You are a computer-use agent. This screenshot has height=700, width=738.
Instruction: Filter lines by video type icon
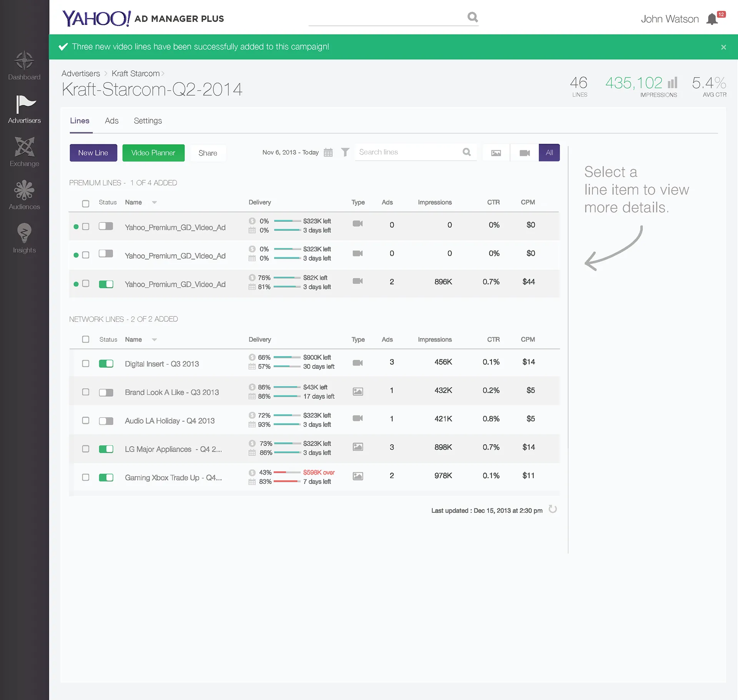point(525,153)
